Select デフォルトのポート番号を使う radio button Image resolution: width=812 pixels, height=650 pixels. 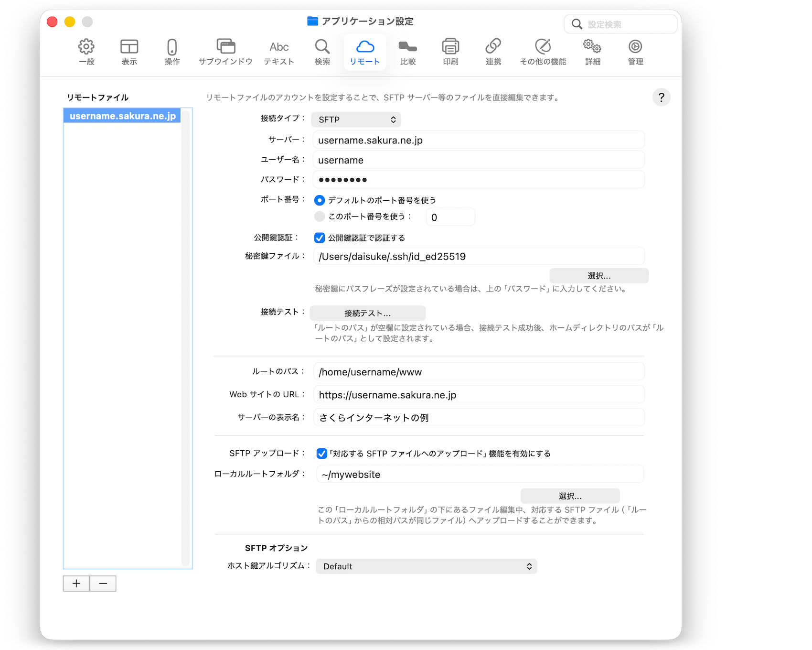coord(320,200)
